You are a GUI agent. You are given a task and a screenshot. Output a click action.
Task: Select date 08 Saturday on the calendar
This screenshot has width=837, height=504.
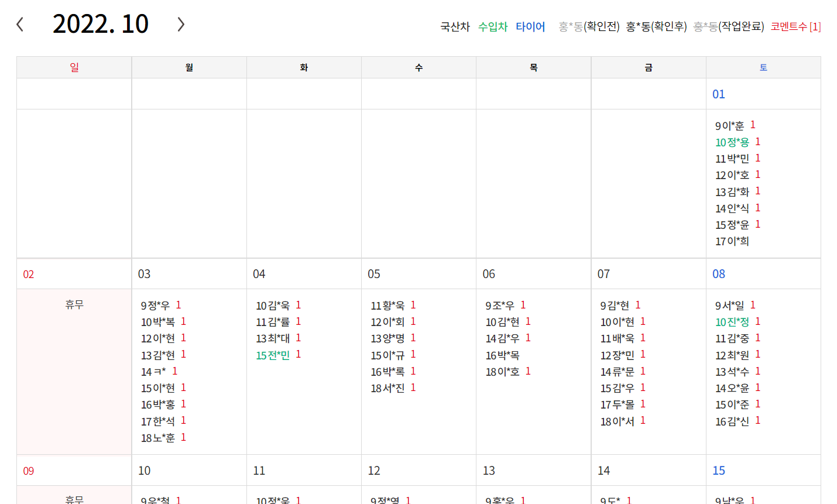pos(719,274)
